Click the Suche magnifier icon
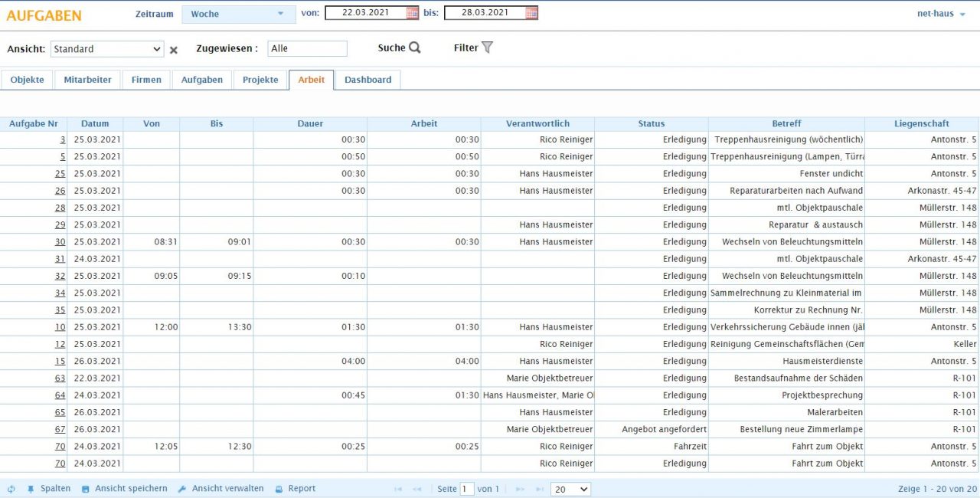Image resolution: width=980 pixels, height=498 pixels. click(x=416, y=48)
